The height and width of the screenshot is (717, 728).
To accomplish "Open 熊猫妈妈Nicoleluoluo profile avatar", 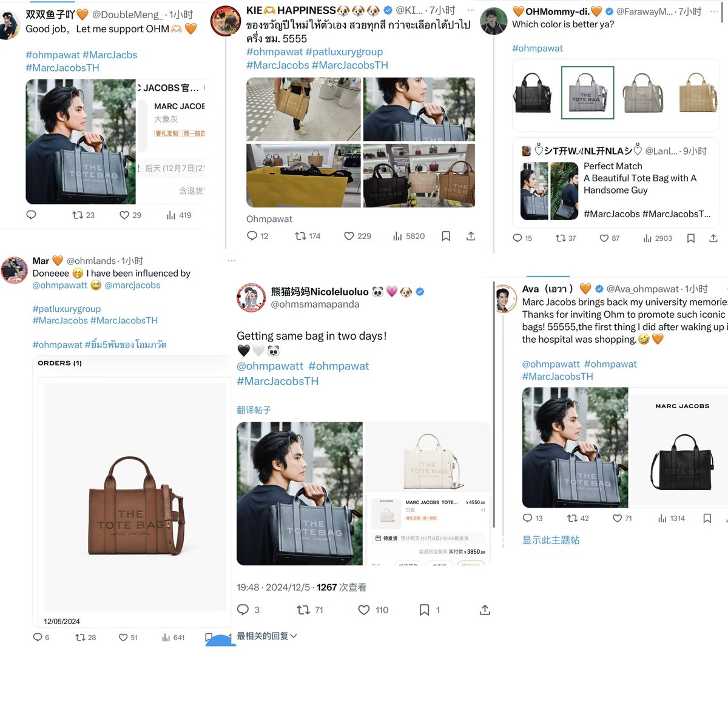I will click(251, 297).
